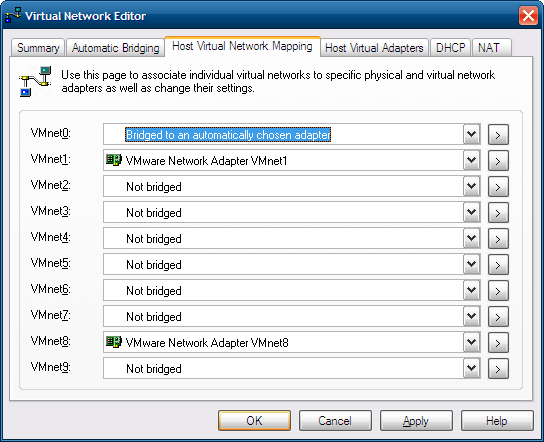Open the VMnet4 arrow options button
Image resolution: width=544 pixels, height=442 pixels.
498,239
